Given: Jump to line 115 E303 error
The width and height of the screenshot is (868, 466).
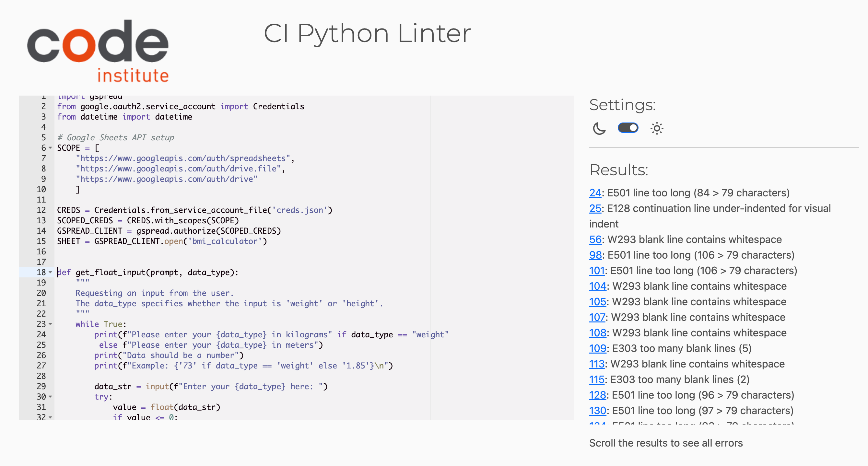Looking at the screenshot, I should (x=596, y=379).
